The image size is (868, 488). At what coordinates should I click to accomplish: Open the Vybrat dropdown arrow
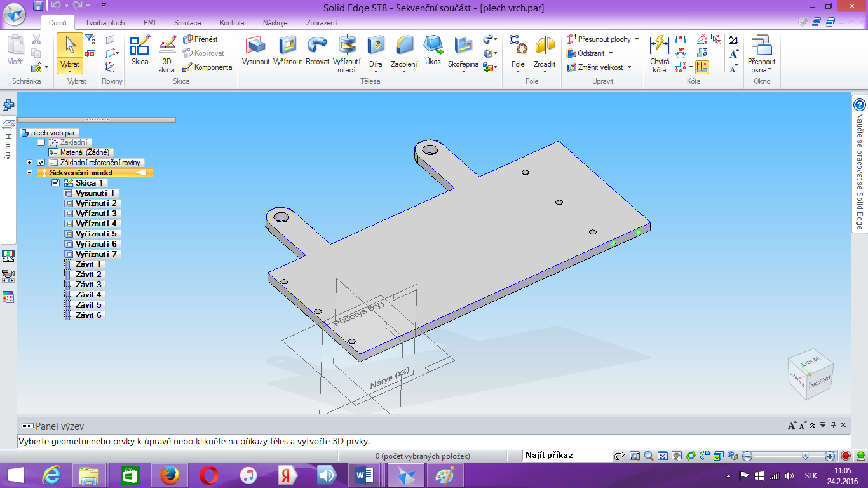tap(70, 71)
